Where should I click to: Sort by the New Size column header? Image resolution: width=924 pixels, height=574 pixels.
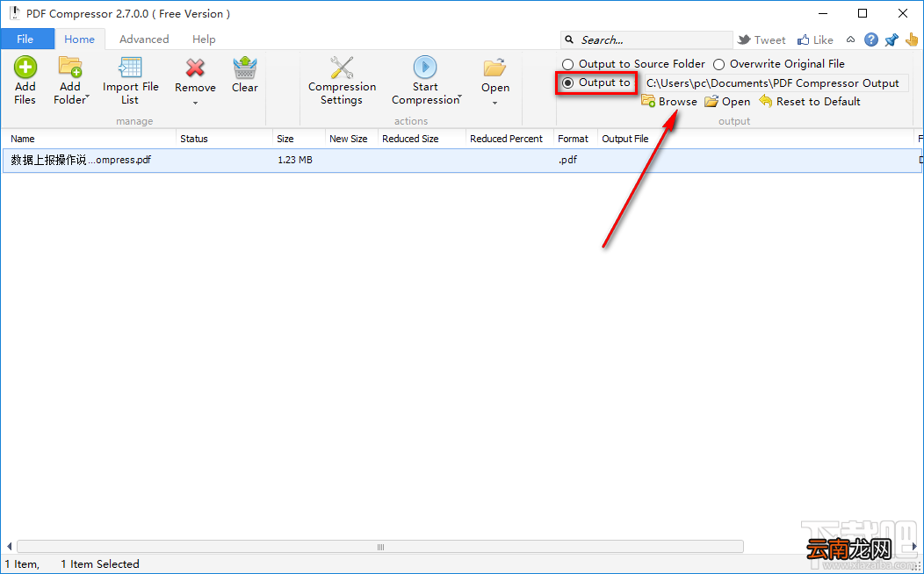pyautogui.click(x=351, y=139)
